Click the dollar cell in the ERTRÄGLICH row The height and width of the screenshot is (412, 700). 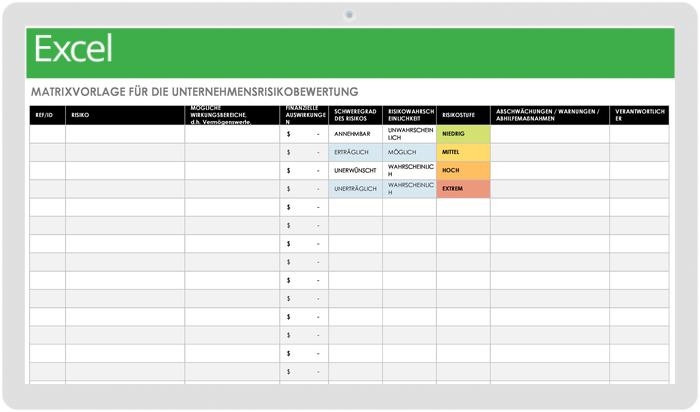(304, 152)
